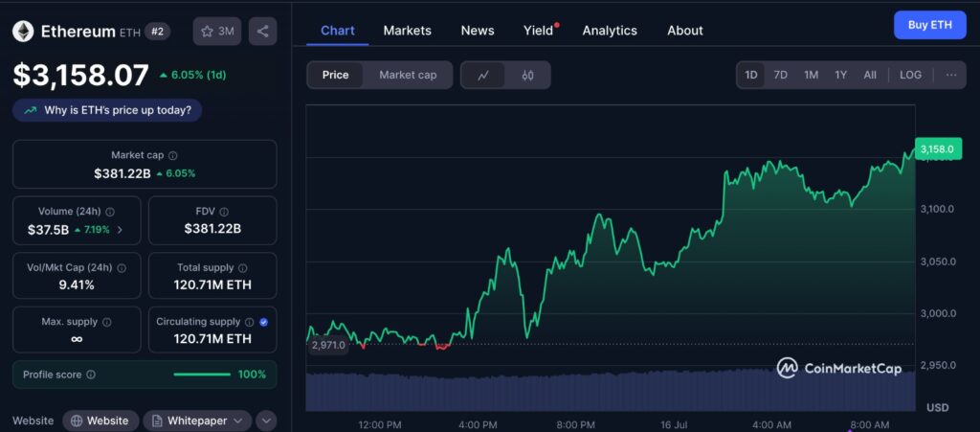Expand more links chevron beside Whitepaper
The image size is (980, 432).
266,421
